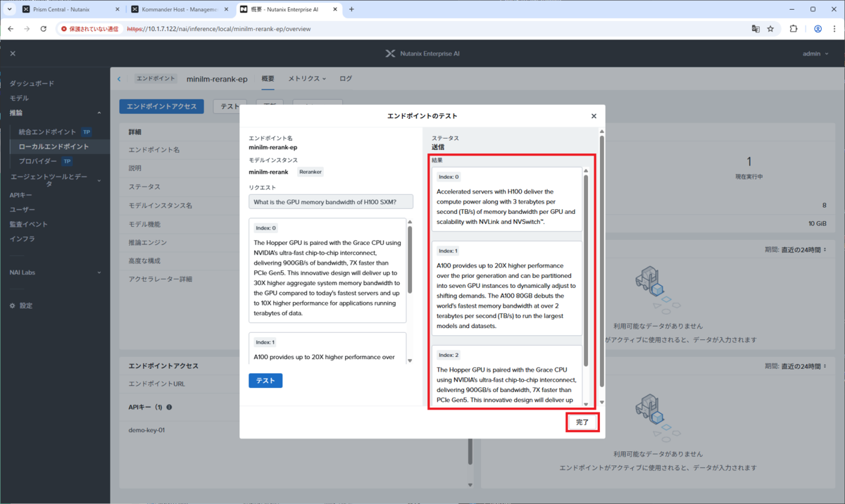Click the Index: 1 badge in the results list

(x=448, y=251)
